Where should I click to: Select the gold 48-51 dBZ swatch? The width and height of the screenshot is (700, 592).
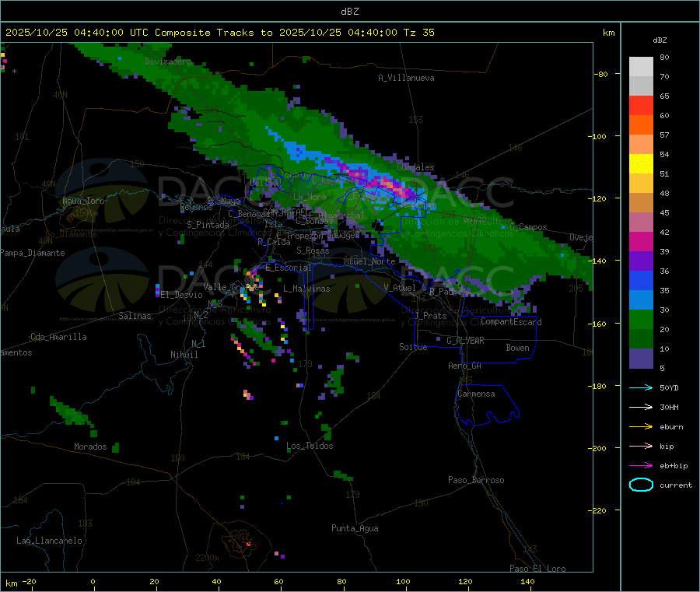coord(641,183)
